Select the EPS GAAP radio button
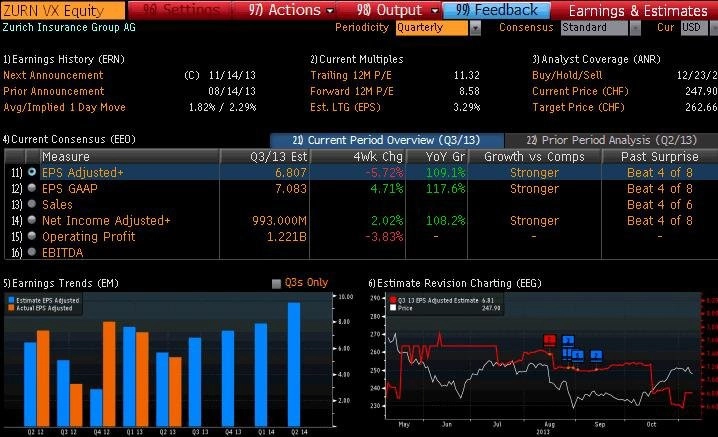718x437 pixels. (x=32, y=188)
